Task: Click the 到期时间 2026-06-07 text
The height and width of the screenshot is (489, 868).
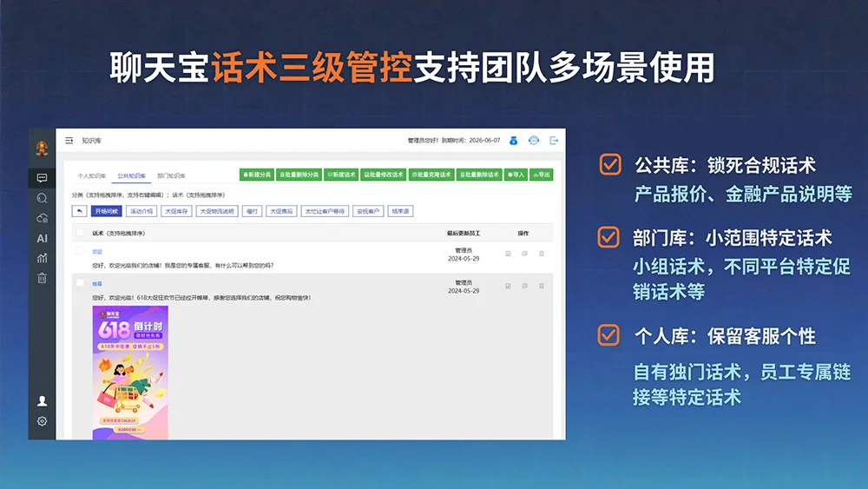Action: (470, 141)
